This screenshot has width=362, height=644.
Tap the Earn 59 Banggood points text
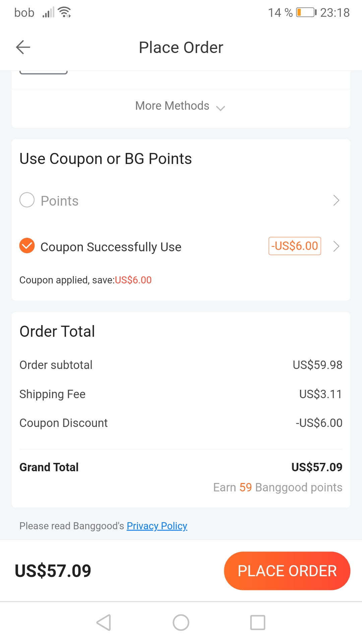278,487
